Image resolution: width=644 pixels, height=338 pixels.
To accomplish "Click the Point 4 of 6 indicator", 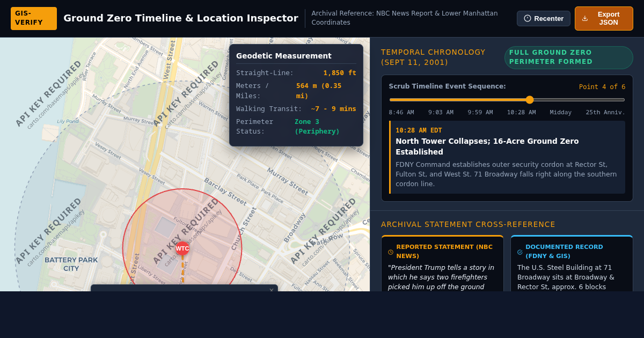I will coord(602,87).
